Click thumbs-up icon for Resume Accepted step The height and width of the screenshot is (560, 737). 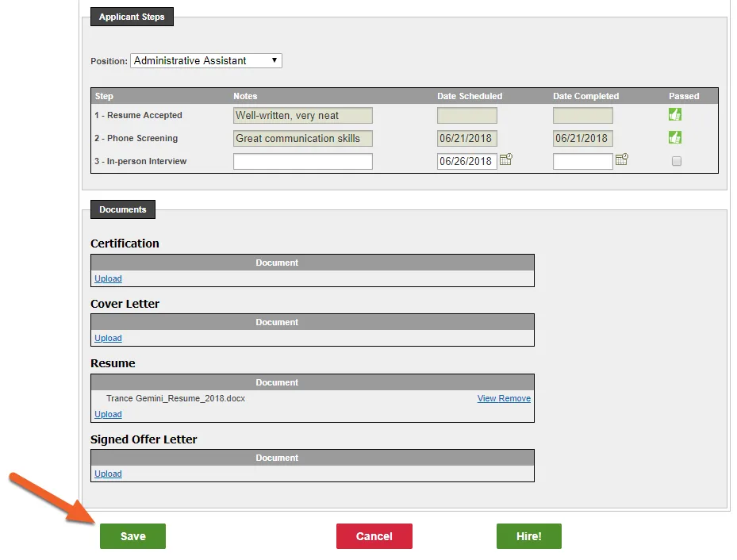tap(675, 115)
